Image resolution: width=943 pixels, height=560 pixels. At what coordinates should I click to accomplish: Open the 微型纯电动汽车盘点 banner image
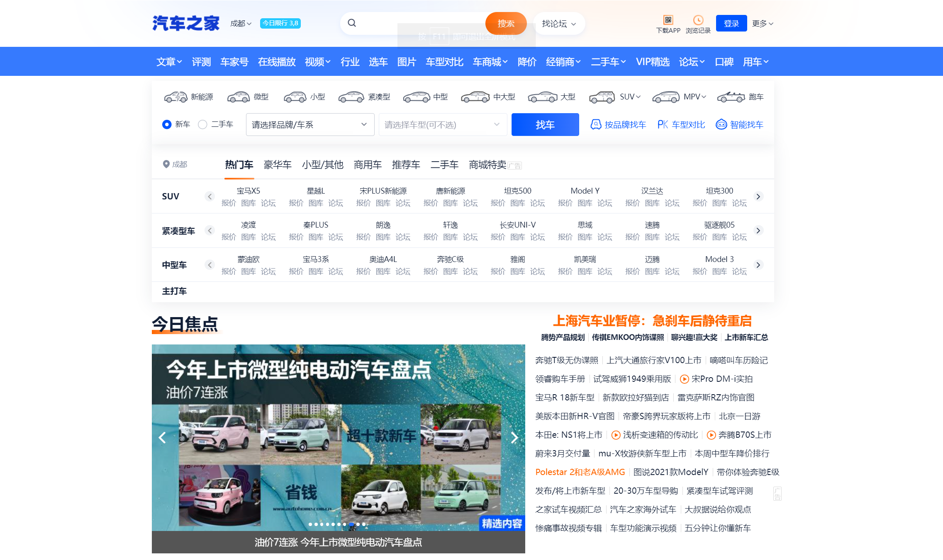338,437
